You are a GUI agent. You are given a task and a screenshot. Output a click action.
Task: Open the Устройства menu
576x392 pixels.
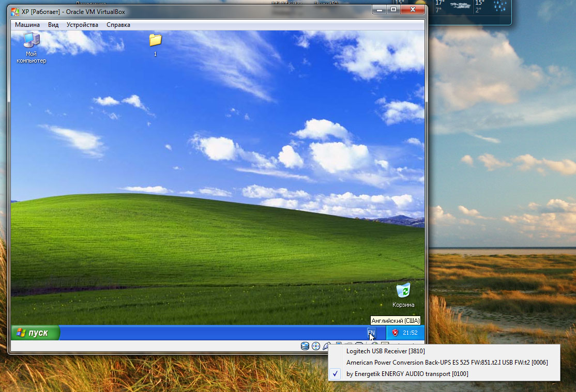[82, 25]
